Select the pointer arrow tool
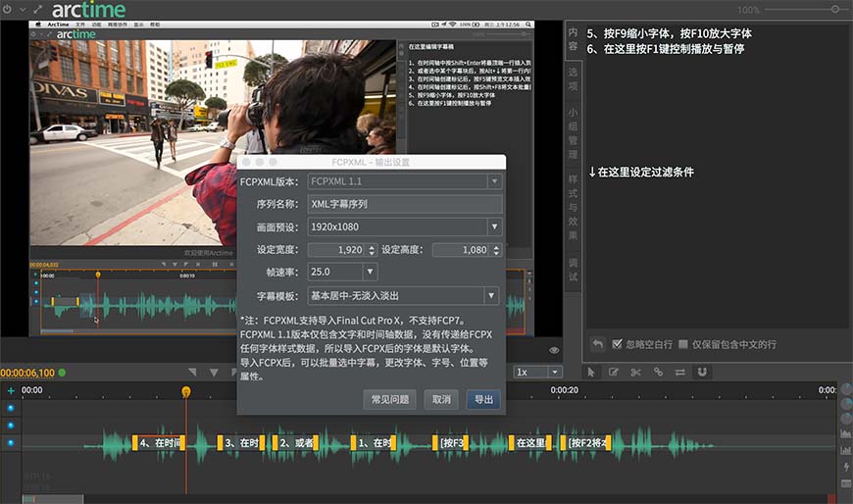Screen dimensions: 853x504 point(591,373)
